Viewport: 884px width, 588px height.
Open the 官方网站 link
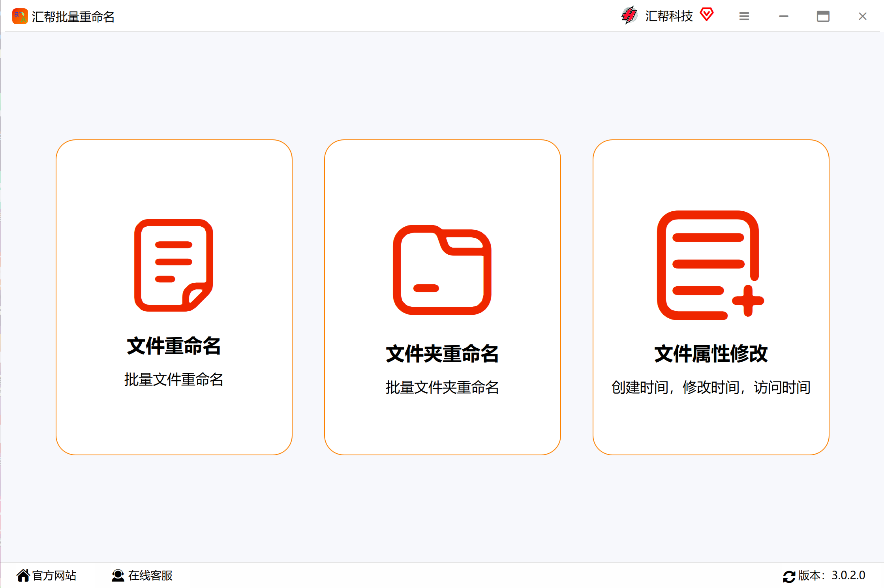[x=54, y=575]
